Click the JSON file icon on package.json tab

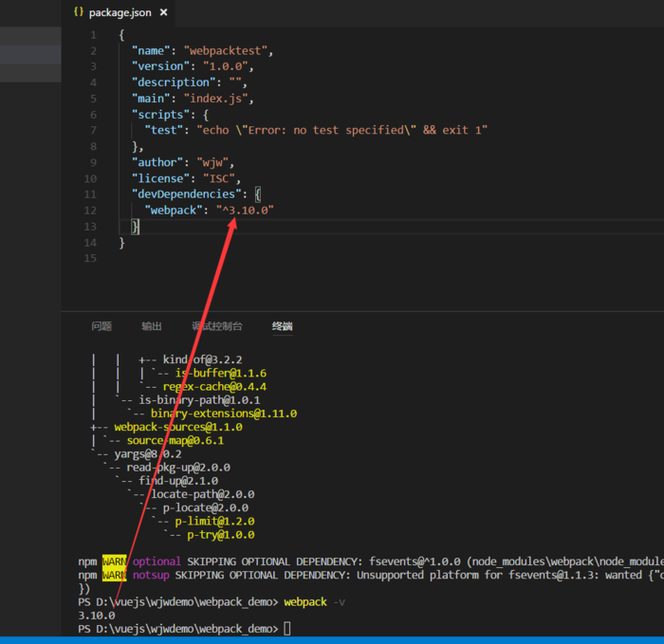[x=79, y=12]
